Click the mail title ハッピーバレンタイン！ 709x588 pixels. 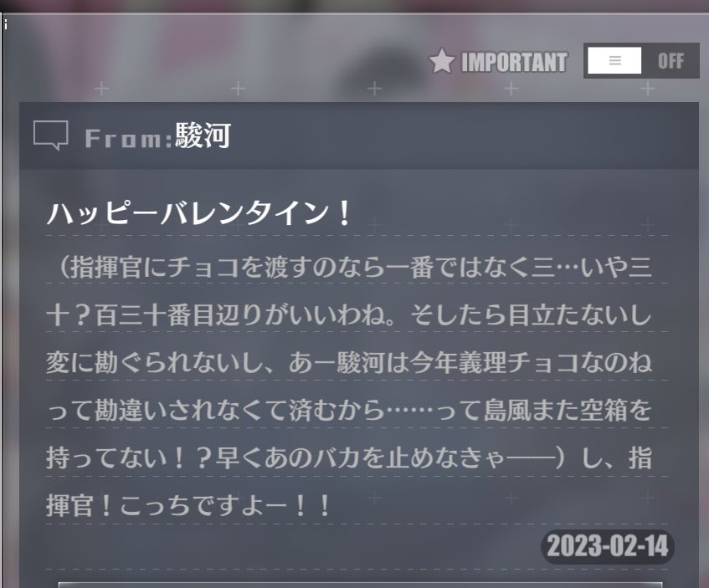(199, 213)
